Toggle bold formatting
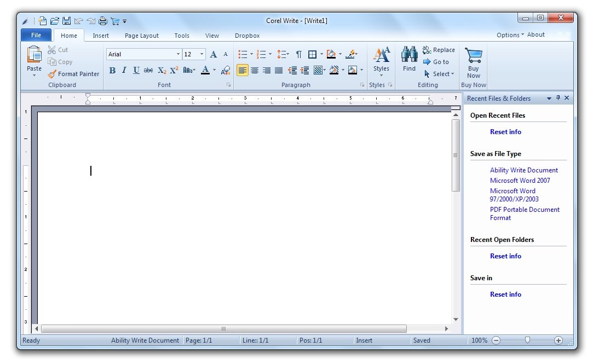Screen dimensions: 593x364 click(x=112, y=70)
